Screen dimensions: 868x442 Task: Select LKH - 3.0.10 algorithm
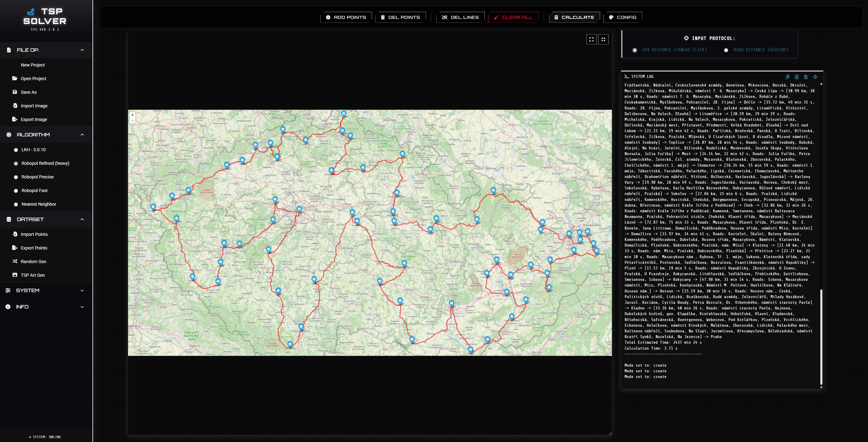click(16, 150)
